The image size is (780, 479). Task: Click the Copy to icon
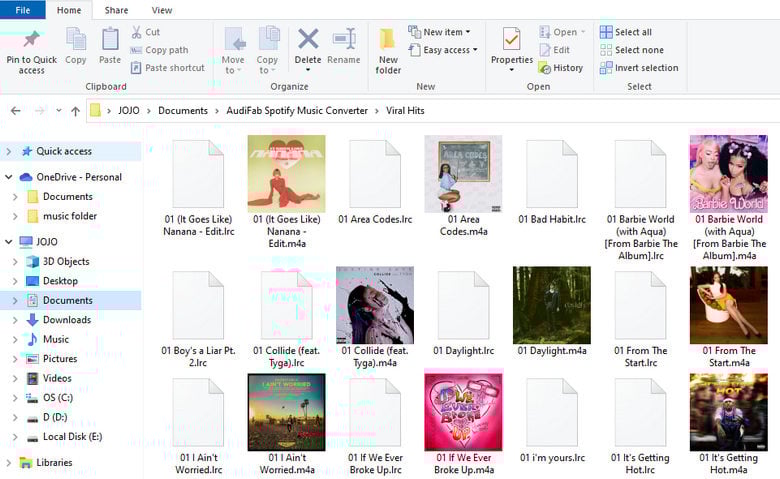coord(269,38)
